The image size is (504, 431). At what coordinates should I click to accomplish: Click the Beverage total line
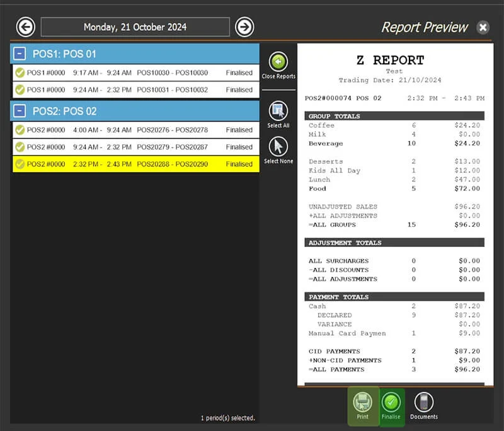[x=394, y=143]
